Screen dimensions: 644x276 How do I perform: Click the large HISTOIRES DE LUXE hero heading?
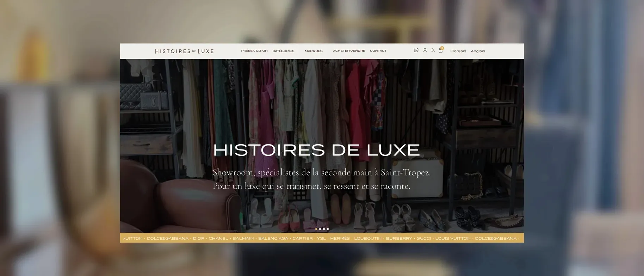(316, 150)
